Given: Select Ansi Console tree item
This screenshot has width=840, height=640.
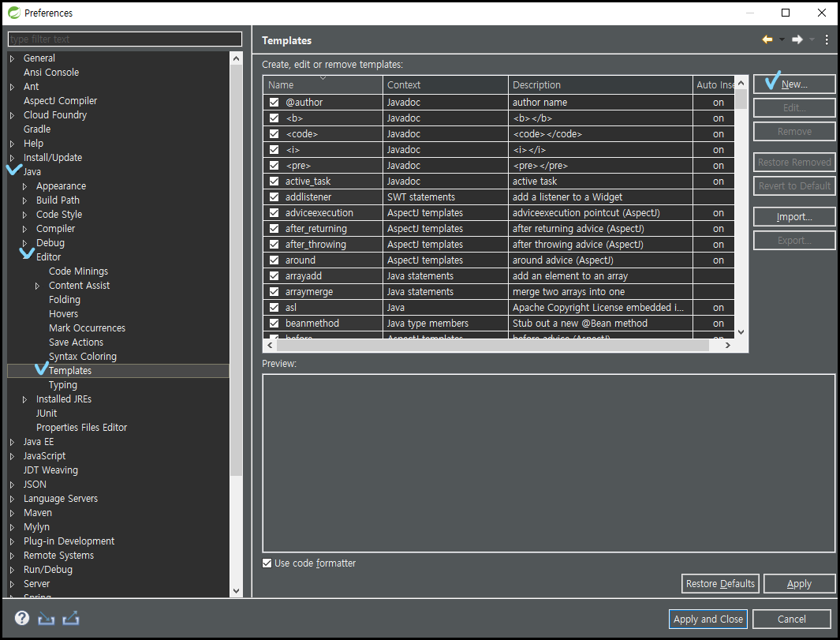Looking at the screenshot, I should tap(51, 73).
